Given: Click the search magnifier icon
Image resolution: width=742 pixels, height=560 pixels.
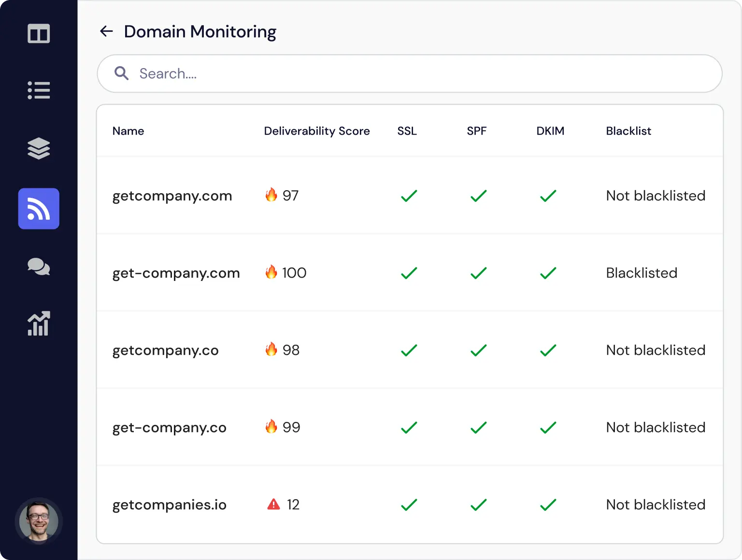Looking at the screenshot, I should 121,73.
